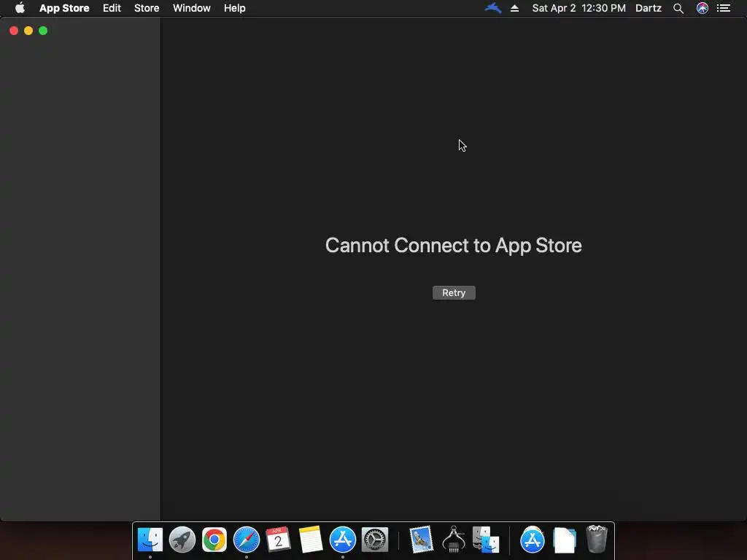This screenshot has height=560, width=747.
Task: Open Calendar from the Dock
Action: (x=278, y=540)
